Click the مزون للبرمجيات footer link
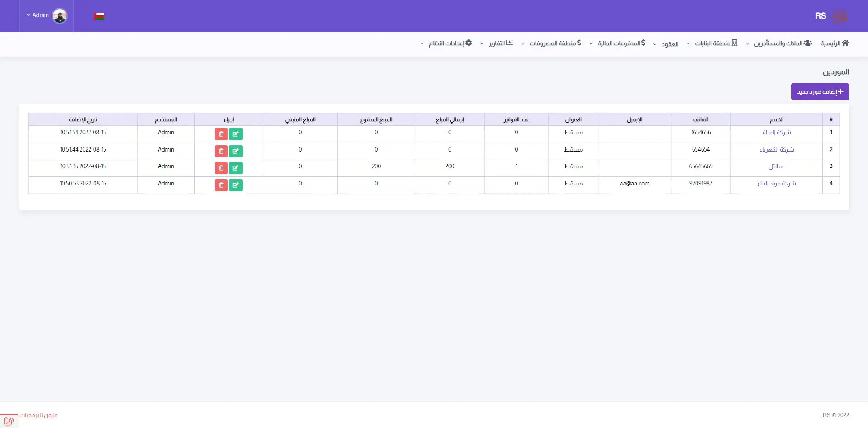The image size is (868, 428). (x=38, y=415)
